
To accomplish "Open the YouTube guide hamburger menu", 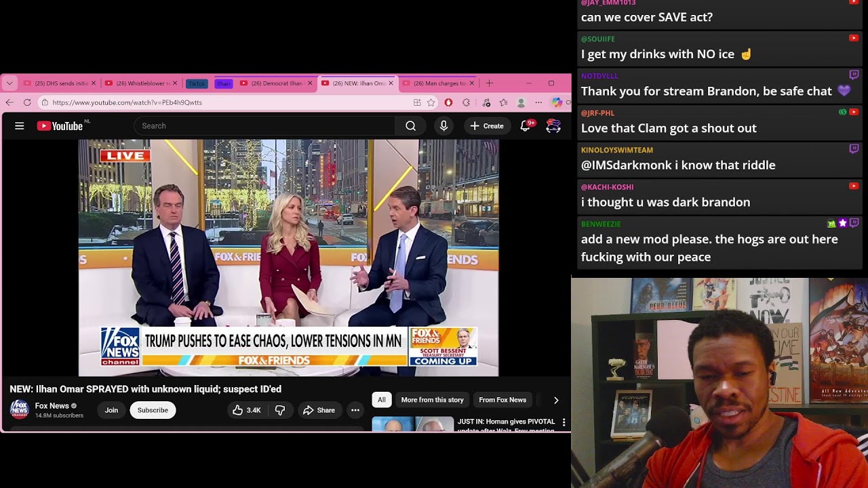I will tap(20, 126).
